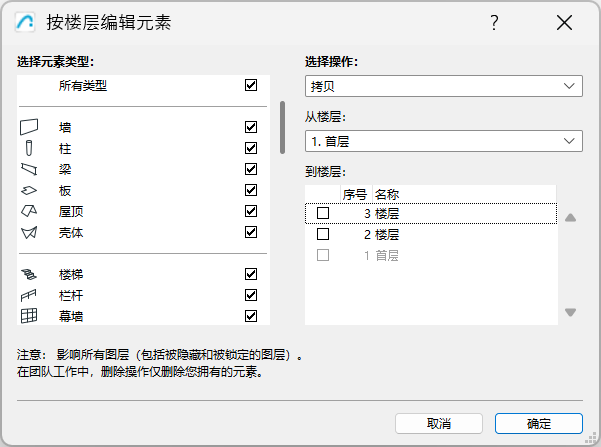Click the element type list scrollbar

[x=283, y=125]
